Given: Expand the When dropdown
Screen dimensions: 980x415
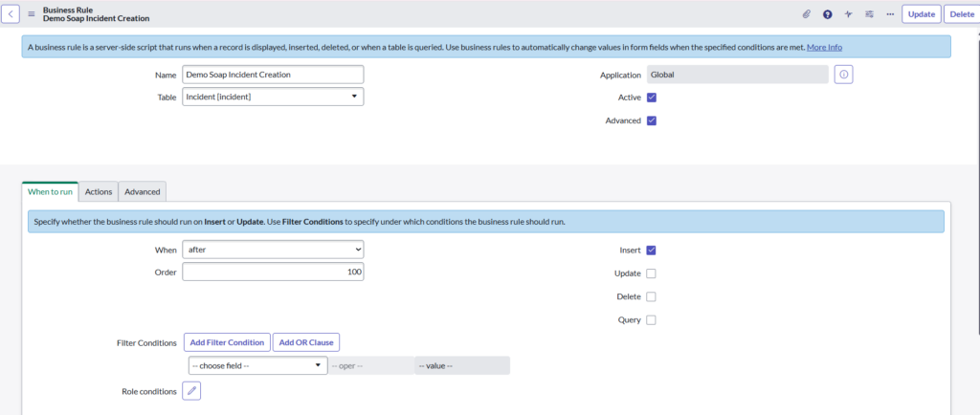Looking at the screenshot, I should [273, 249].
